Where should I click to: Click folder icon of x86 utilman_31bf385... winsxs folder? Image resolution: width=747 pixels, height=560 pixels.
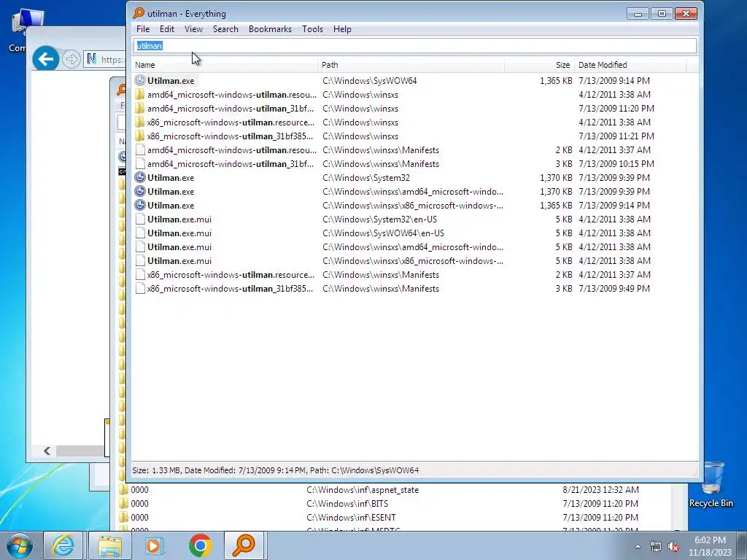point(139,136)
